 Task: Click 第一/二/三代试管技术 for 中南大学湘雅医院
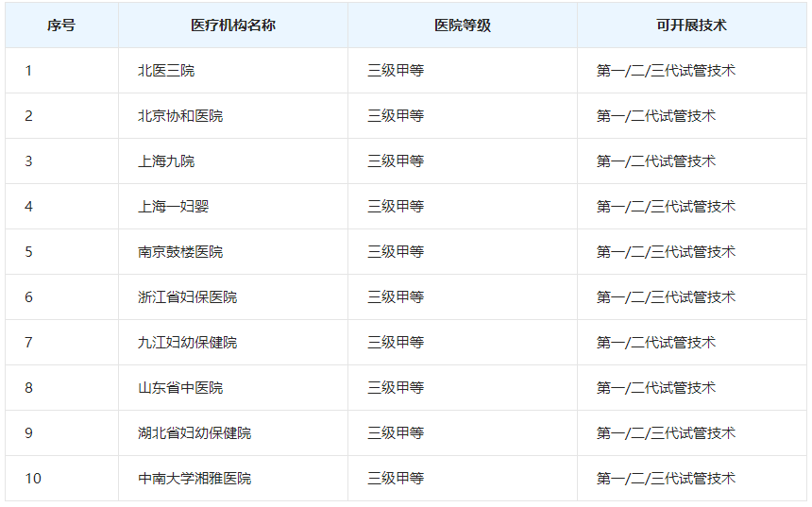(666, 479)
